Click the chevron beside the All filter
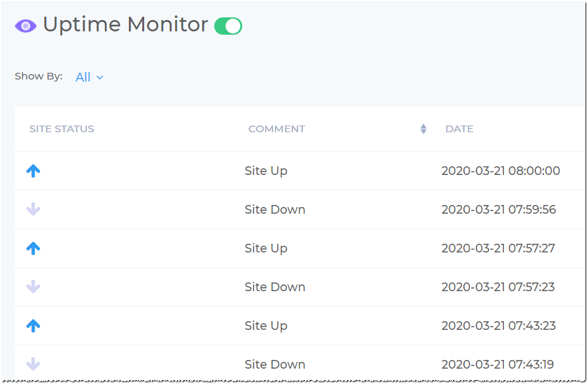This screenshot has height=388, width=588. pyautogui.click(x=99, y=77)
